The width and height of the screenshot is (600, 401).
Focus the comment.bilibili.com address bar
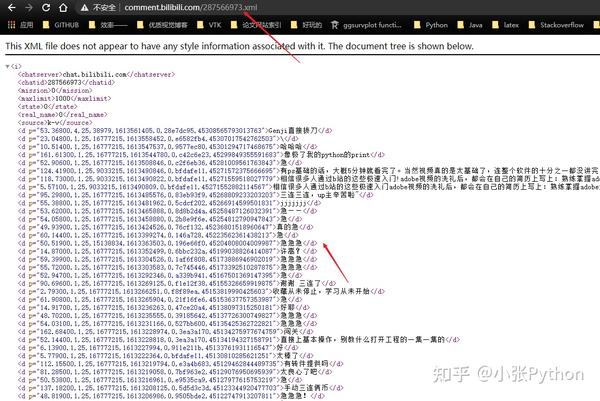coord(191,7)
